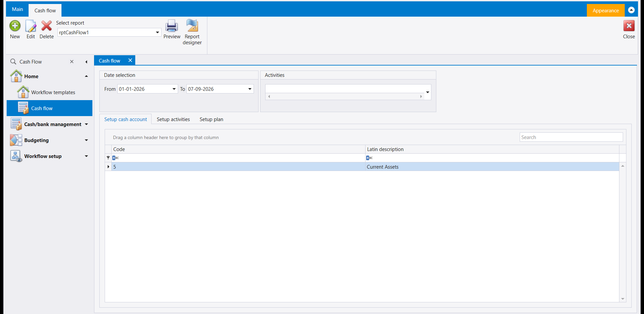This screenshot has height=314, width=644.
Task: Expand the Workflow setup group arrow
Action: pyautogui.click(x=86, y=156)
